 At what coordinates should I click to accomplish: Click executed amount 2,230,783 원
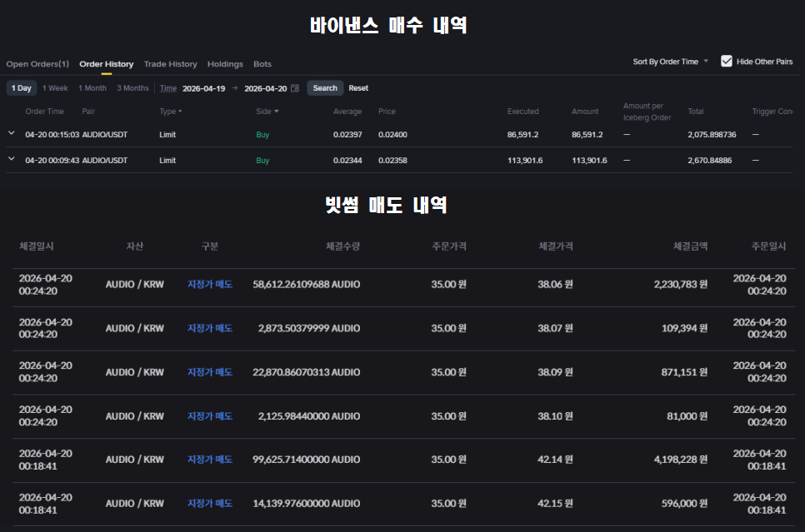coord(681,284)
